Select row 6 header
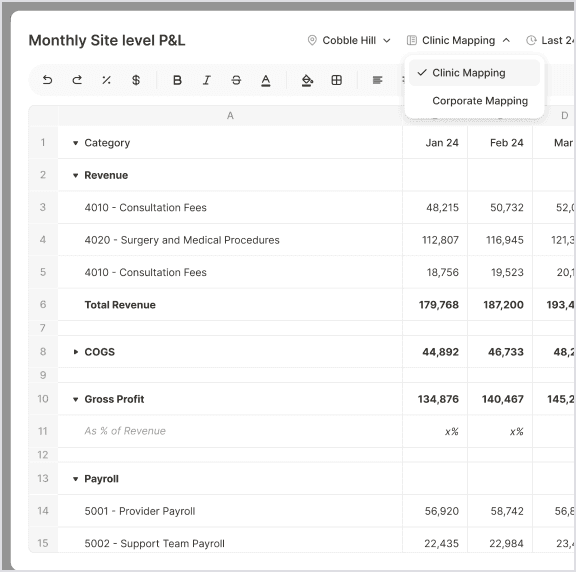The image size is (576, 572). (x=43, y=304)
